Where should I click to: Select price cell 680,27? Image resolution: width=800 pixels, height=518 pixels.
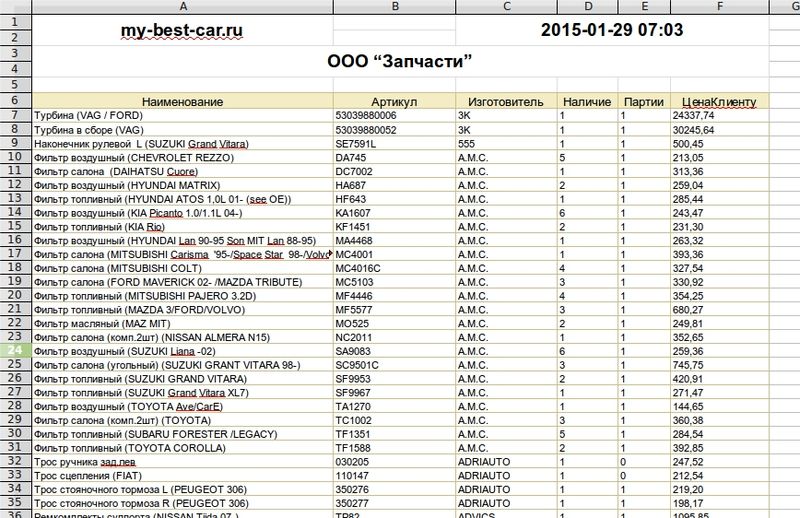click(x=719, y=309)
